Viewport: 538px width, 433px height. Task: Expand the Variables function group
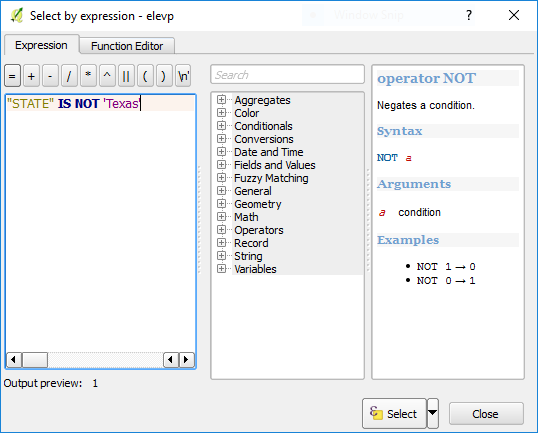[221, 269]
